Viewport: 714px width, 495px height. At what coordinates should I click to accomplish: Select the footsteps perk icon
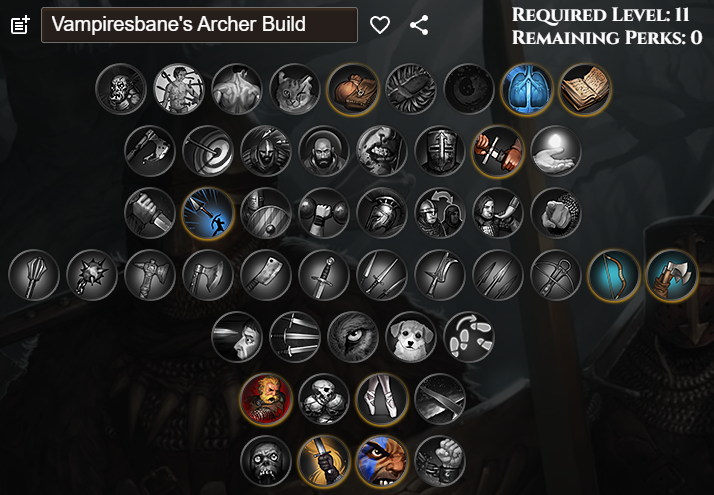click(x=469, y=337)
